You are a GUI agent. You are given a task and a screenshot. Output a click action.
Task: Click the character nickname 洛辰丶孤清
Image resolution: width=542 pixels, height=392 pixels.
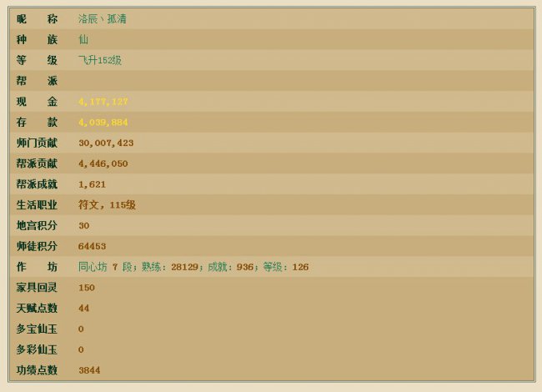click(102, 18)
